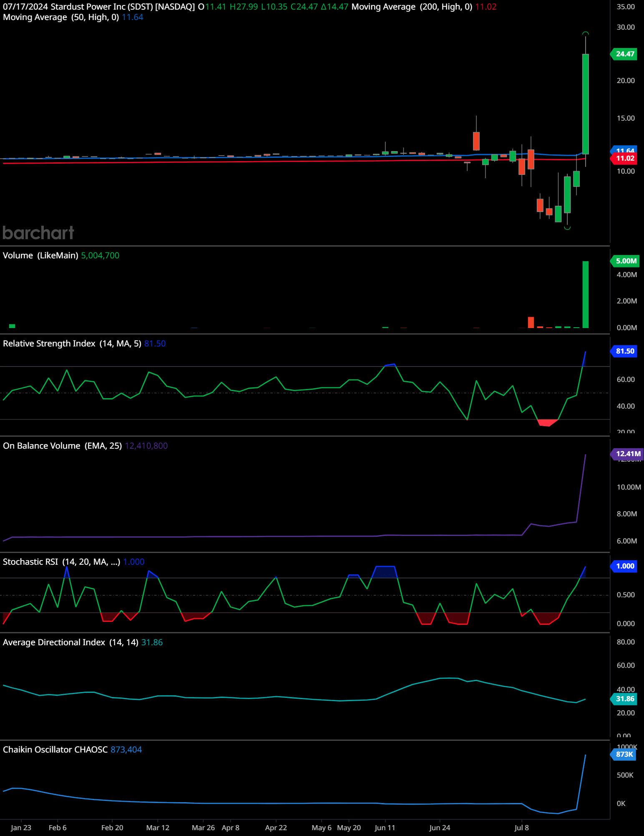Viewport: 644px width, 836px height.
Task: Click the C24.47 close price value
Action: [304, 7]
